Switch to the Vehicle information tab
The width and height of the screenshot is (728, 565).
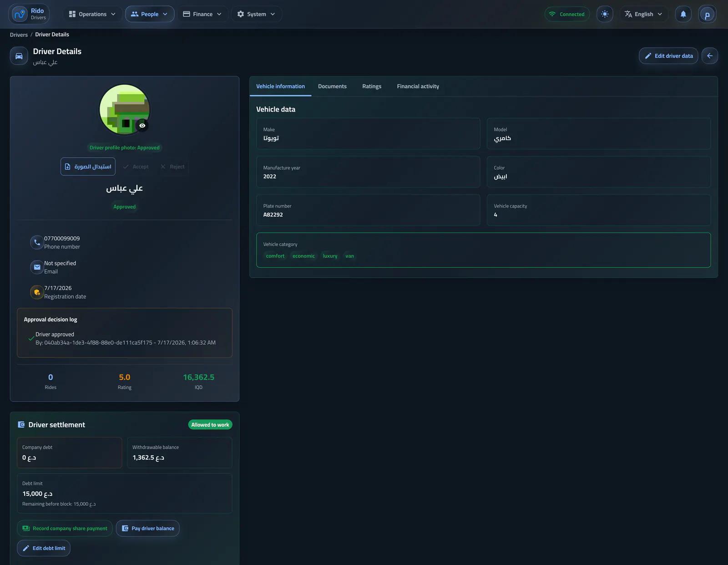(280, 87)
